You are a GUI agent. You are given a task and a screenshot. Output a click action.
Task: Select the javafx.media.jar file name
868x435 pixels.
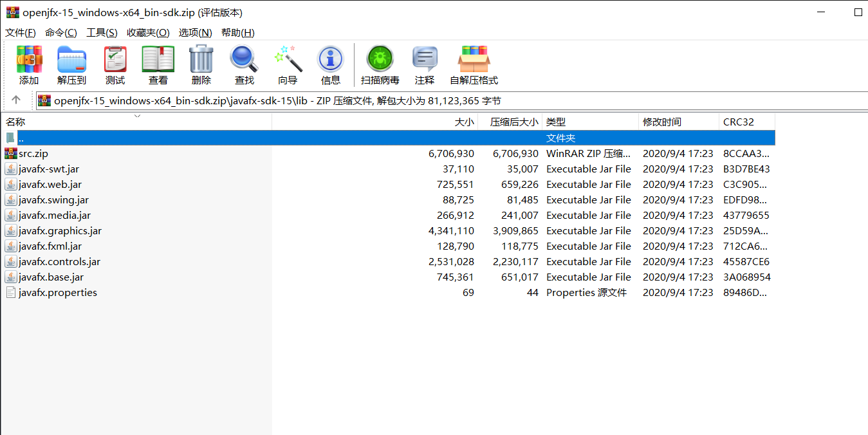(55, 215)
